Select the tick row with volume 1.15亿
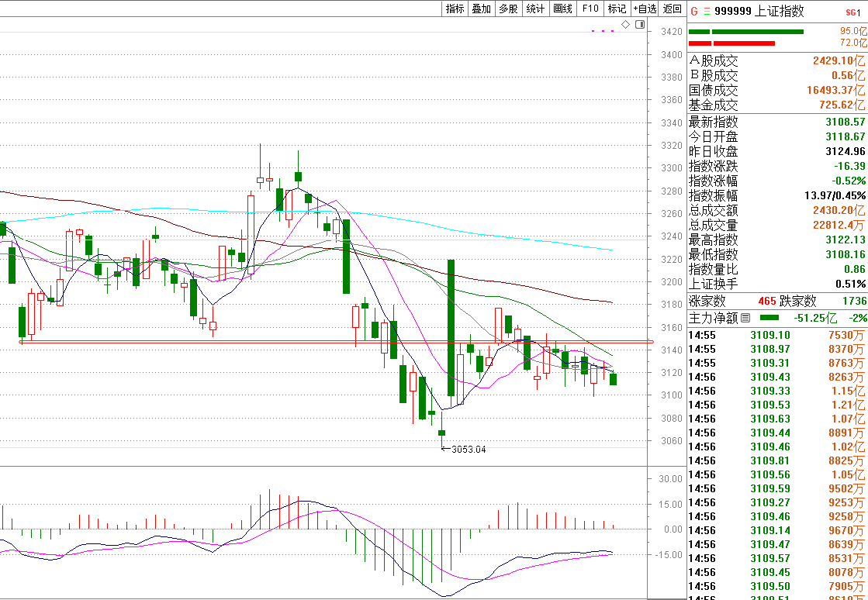Screen dimensions: 868x600 tap(778, 391)
